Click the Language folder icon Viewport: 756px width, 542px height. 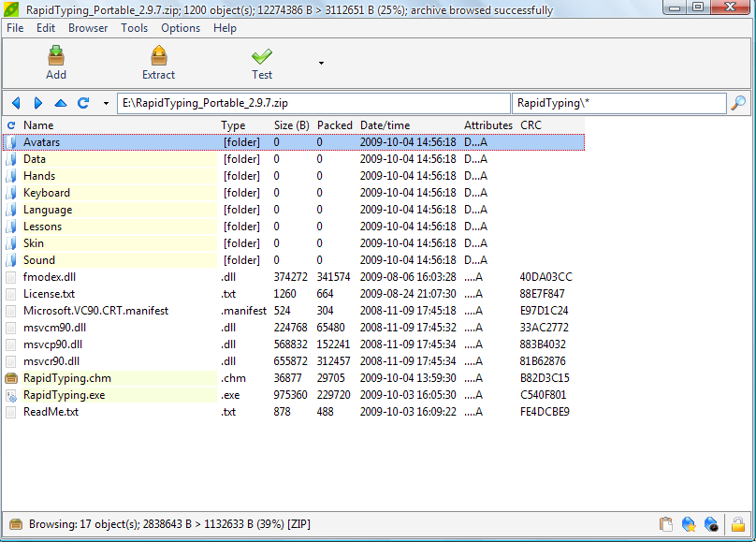11,210
